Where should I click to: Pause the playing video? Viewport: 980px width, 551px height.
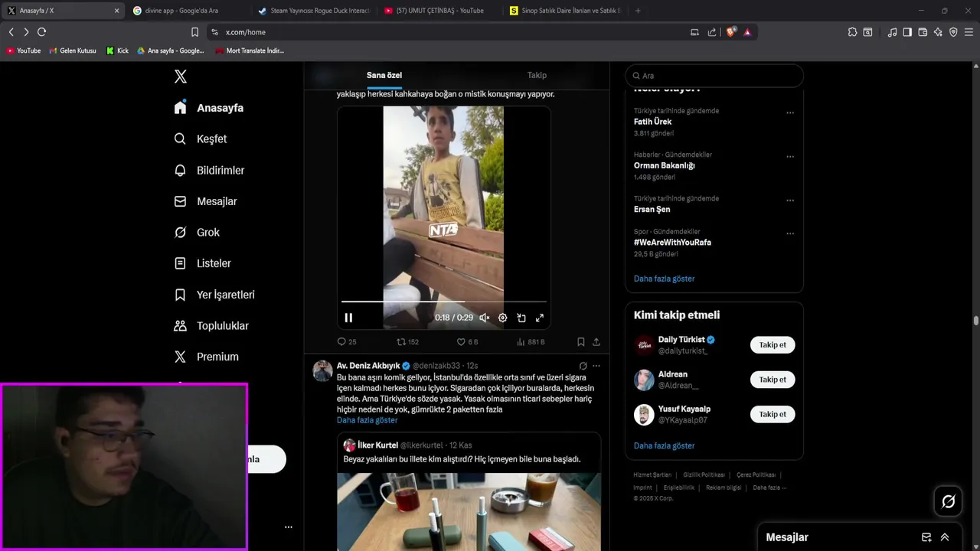(348, 318)
